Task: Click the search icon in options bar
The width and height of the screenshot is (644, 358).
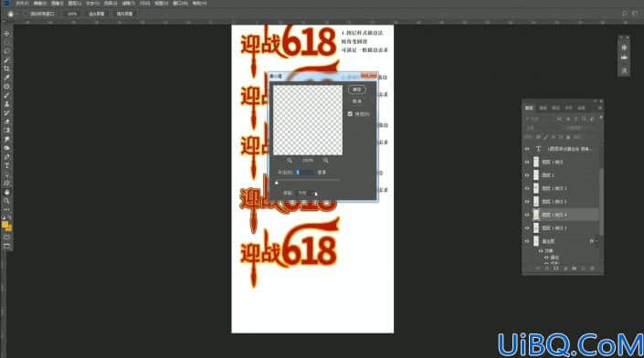Action: (x=624, y=14)
